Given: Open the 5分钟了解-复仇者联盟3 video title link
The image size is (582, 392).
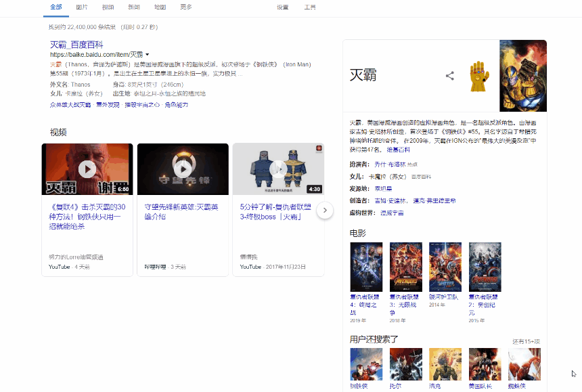Looking at the screenshot, I should 275,212.
